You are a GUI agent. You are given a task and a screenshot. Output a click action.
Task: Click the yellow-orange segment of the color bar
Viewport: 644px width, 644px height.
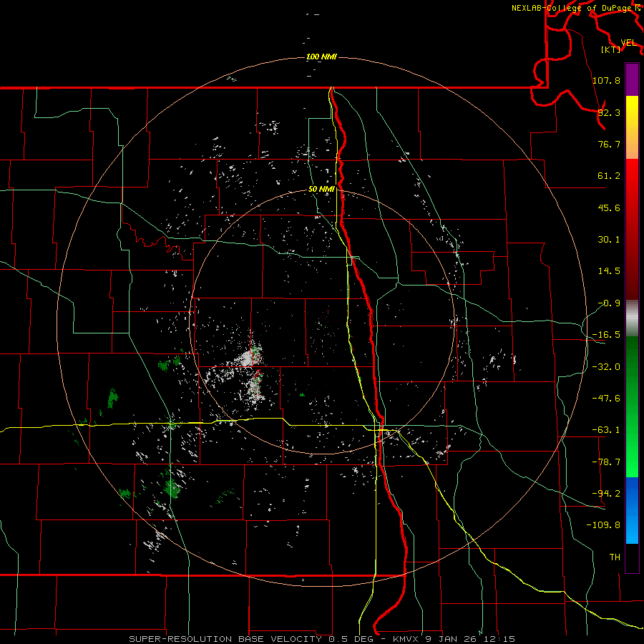point(632,127)
